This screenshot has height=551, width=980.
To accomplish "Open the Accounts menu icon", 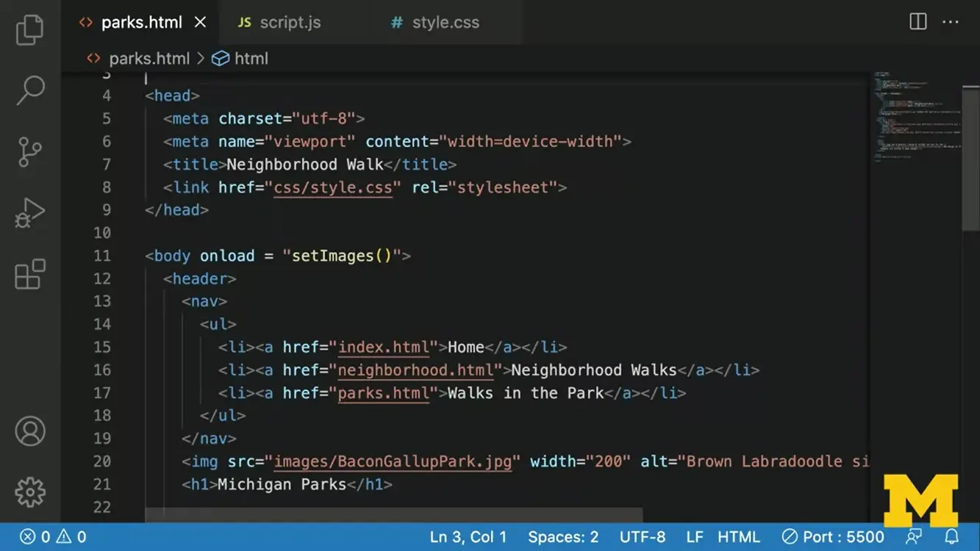I will pyautogui.click(x=30, y=431).
